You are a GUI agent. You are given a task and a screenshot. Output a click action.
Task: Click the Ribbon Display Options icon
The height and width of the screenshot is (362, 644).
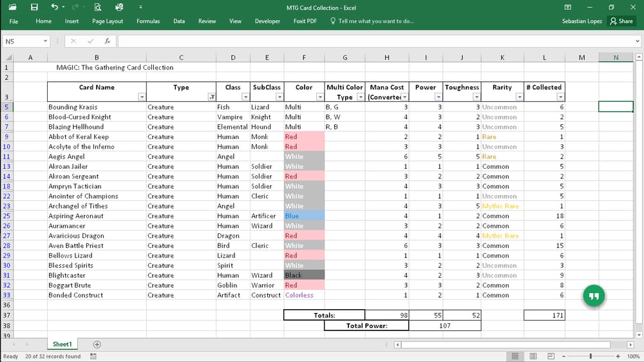(567, 7)
